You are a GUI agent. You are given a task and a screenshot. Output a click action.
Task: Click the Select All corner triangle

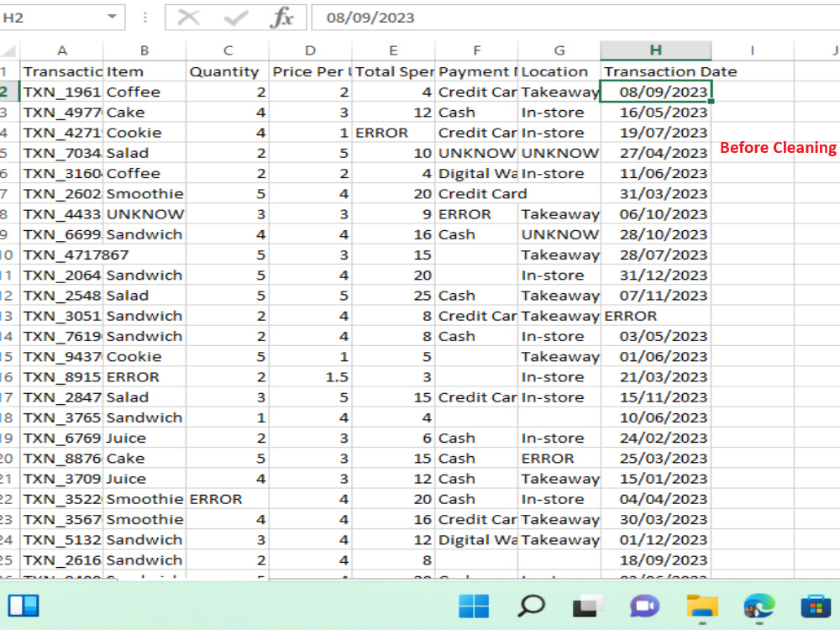pyautogui.click(x=9, y=51)
